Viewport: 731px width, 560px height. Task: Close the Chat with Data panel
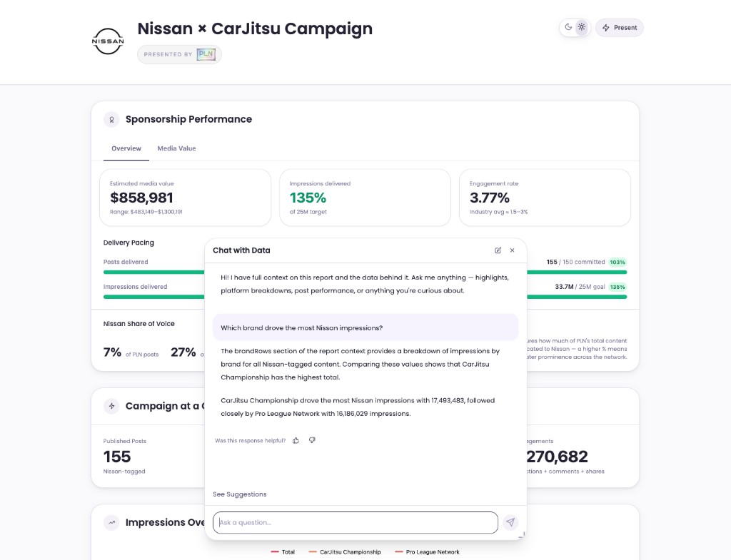(512, 250)
